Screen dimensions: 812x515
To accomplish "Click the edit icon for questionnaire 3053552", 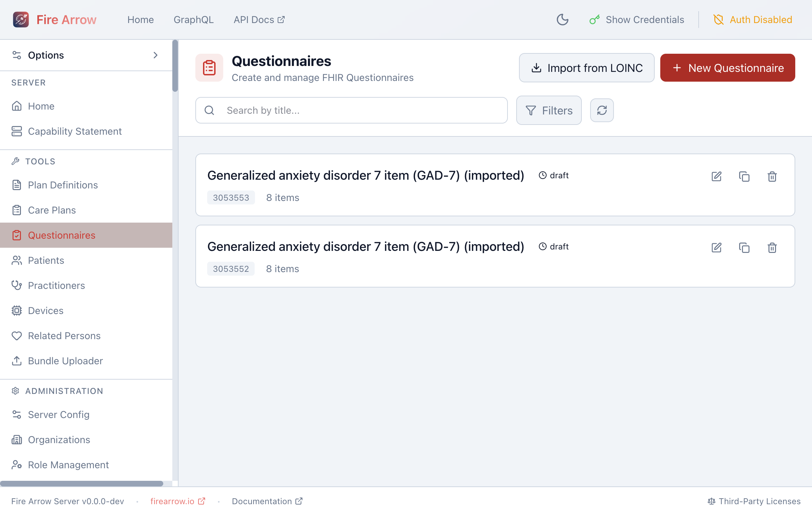I will [716, 248].
